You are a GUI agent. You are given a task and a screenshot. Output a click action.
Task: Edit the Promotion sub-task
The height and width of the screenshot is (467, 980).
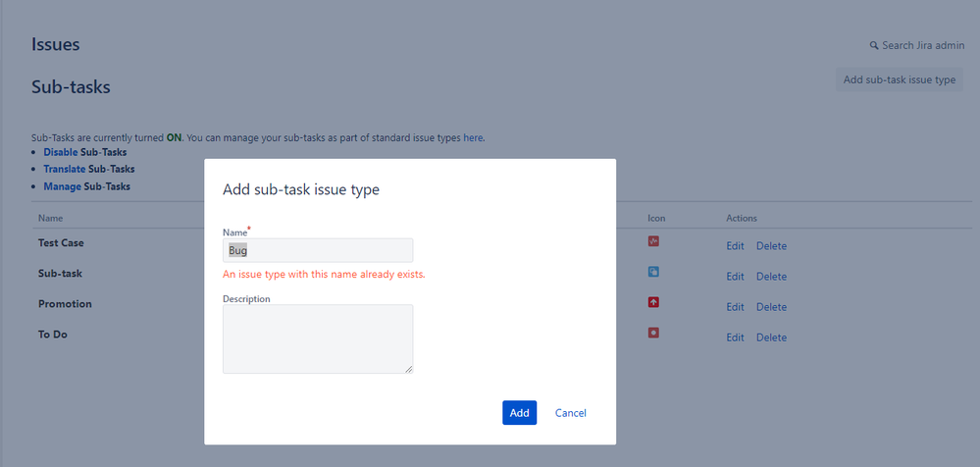click(x=735, y=307)
